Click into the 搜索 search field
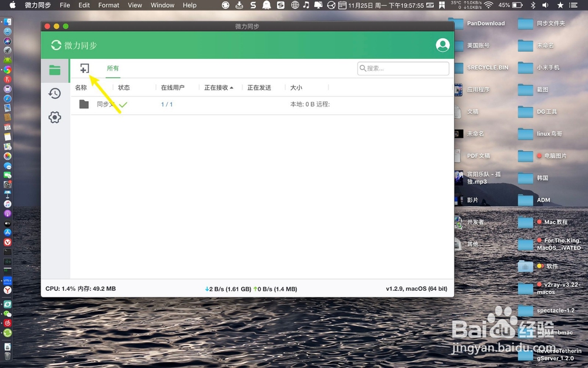 pyautogui.click(x=403, y=68)
